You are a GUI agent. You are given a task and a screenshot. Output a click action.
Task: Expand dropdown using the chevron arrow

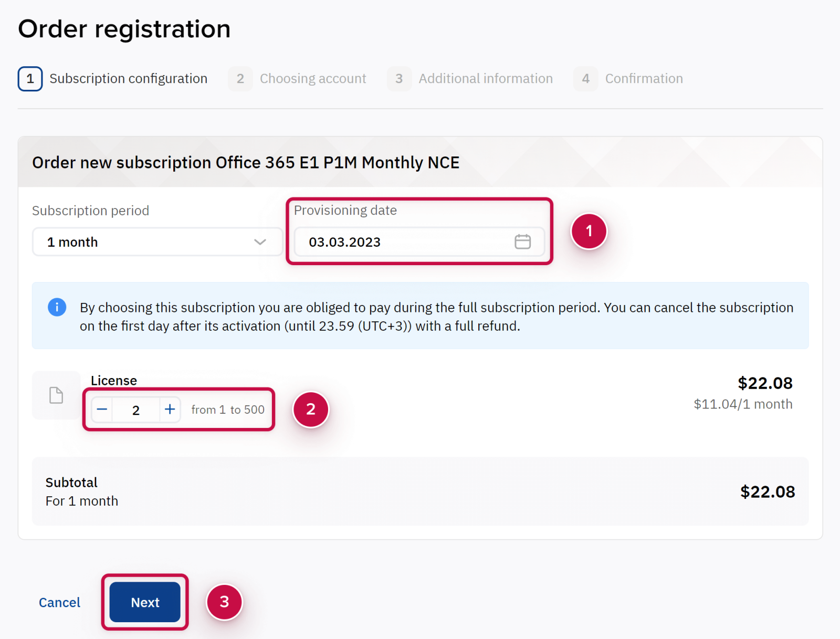pos(260,242)
